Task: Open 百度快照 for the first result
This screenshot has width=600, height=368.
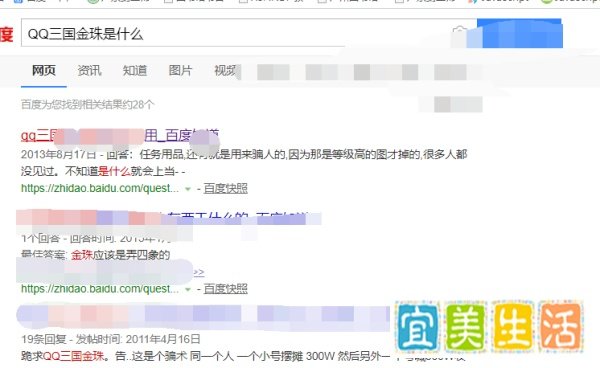Action: coord(225,188)
